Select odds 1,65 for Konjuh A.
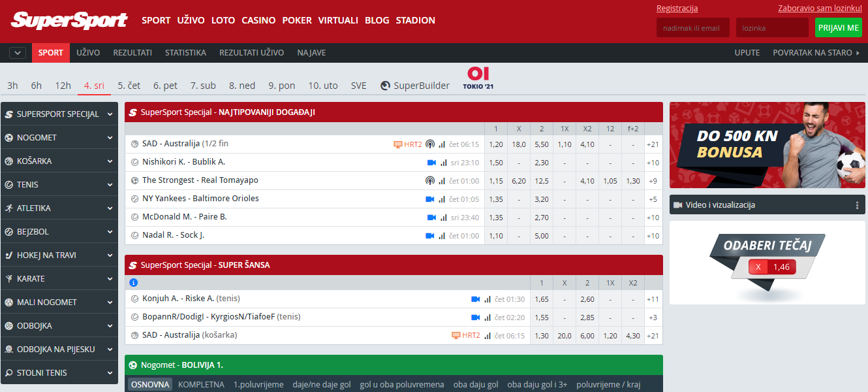Image resolution: width=868 pixels, height=392 pixels. tap(542, 299)
